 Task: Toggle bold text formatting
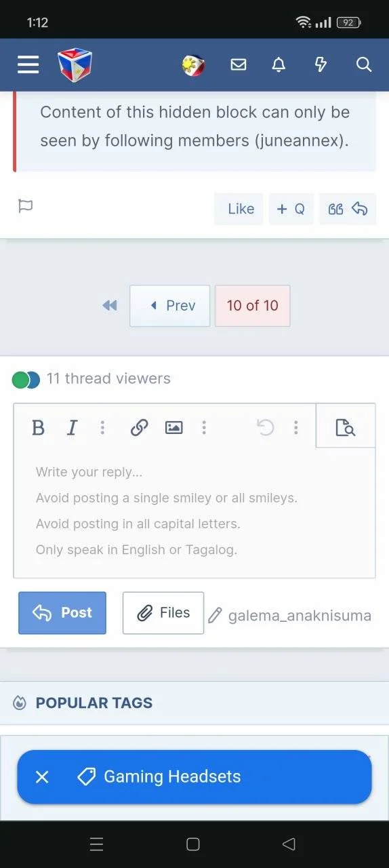tap(39, 428)
